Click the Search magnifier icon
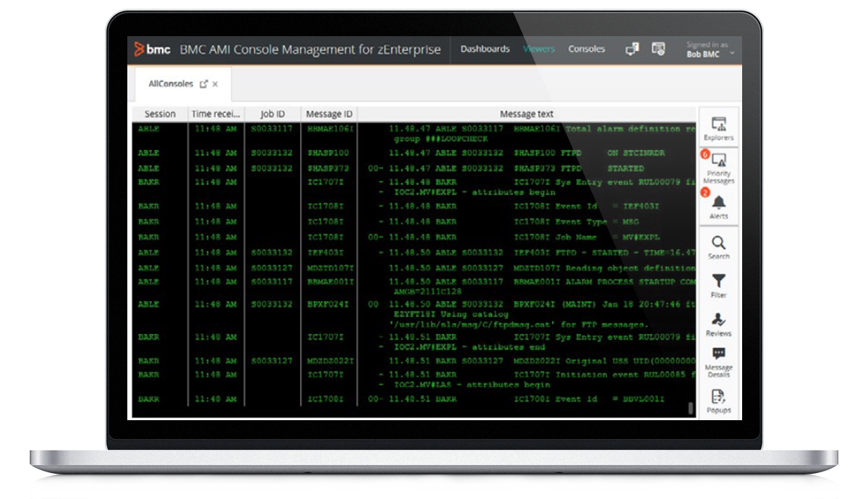Image resolution: width=868 pixels, height=499 pixels. coord(718,246)
